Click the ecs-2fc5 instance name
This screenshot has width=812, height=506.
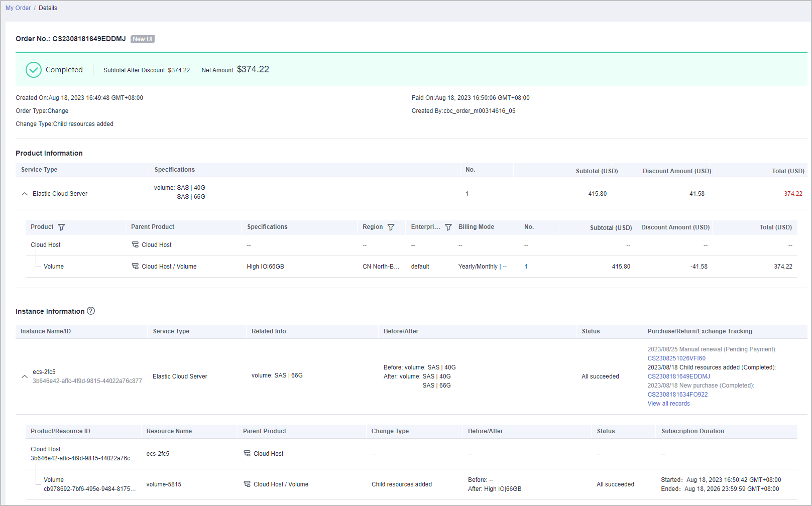[x=44, y=372]
